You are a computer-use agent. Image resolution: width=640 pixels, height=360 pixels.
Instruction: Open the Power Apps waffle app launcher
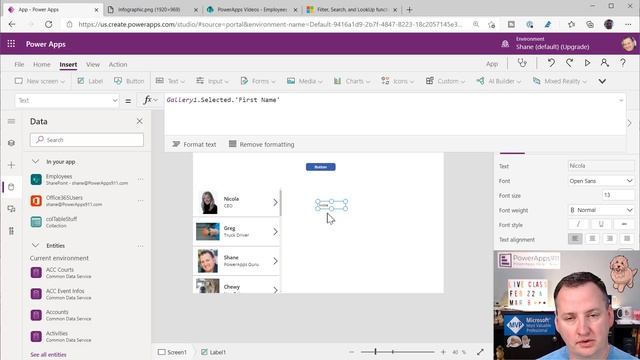[x=11, y=44]
